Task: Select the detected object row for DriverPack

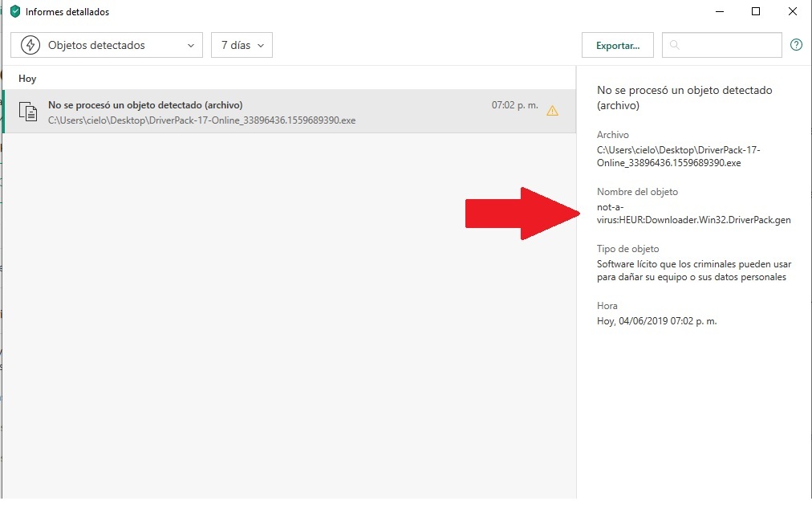Action: [x=290, y=112]
